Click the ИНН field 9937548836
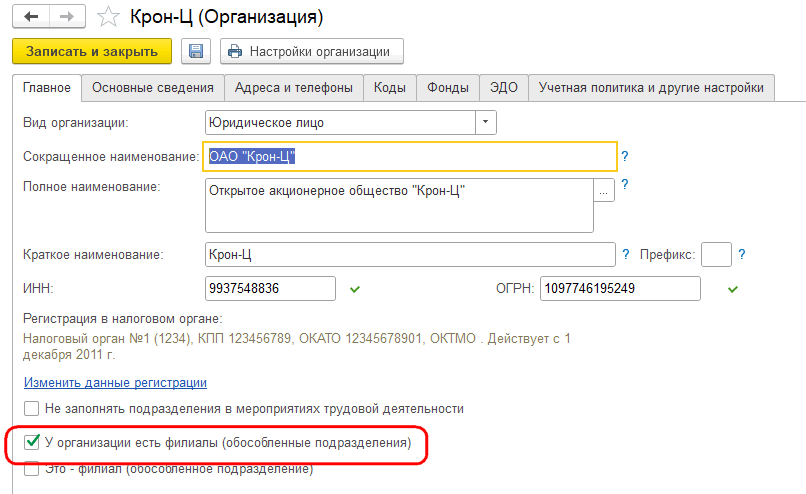Screen dimensions: 806x494 (x=270, y=288)
